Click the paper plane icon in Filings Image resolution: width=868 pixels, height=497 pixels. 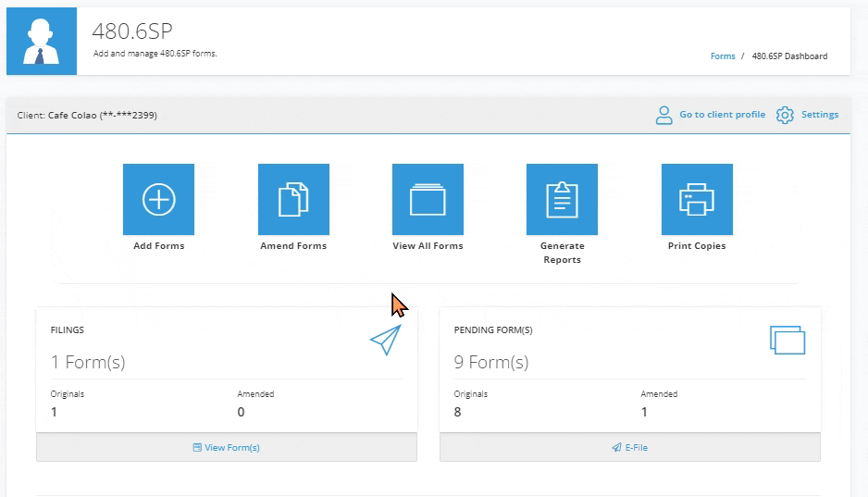pyautogui.click(x=386, y=340)
